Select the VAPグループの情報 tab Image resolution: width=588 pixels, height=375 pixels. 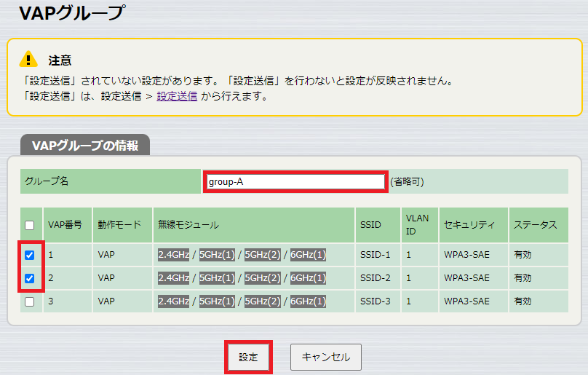[x=85, y=145]
